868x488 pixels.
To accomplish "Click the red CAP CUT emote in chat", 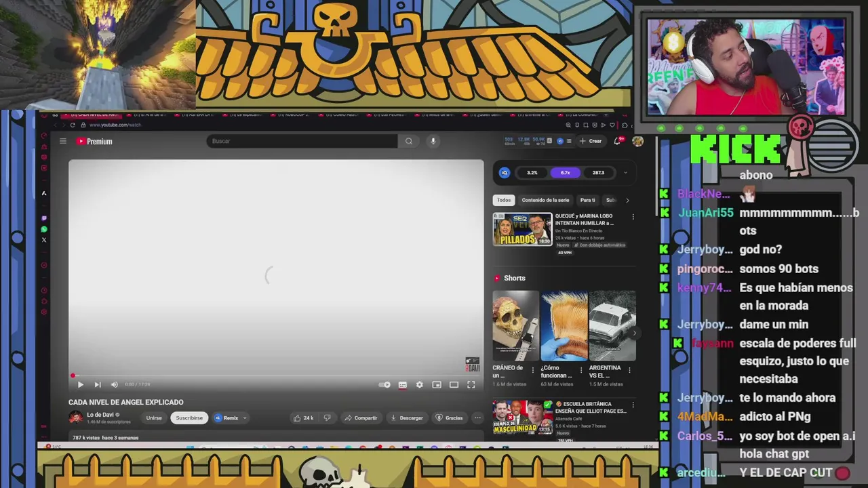I will [842, 473].
